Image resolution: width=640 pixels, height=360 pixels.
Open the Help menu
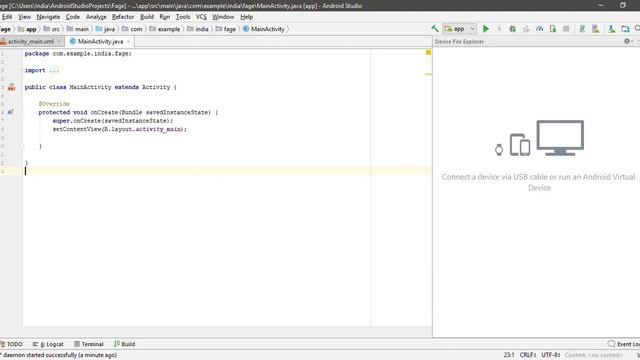[247, 17]
